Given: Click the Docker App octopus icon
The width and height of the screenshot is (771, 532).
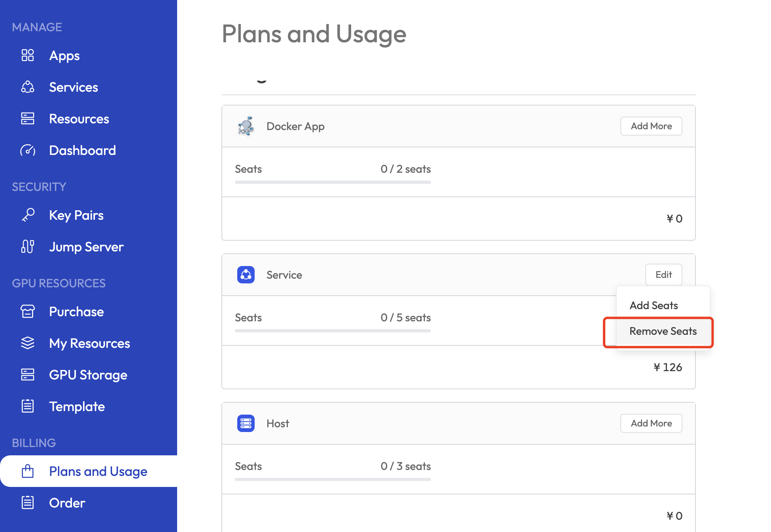Looking at the screenshot, I should 246,126.
